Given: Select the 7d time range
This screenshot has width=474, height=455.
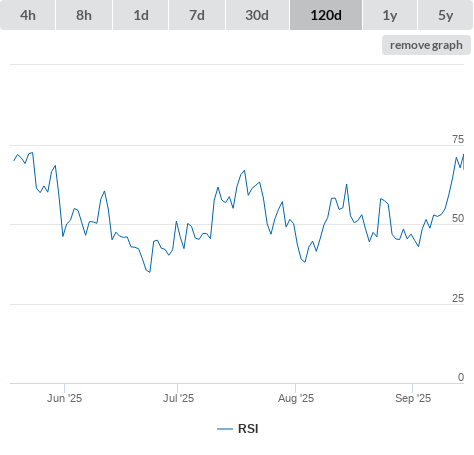Looking at the screenshot, I should (x=197, y=15).
